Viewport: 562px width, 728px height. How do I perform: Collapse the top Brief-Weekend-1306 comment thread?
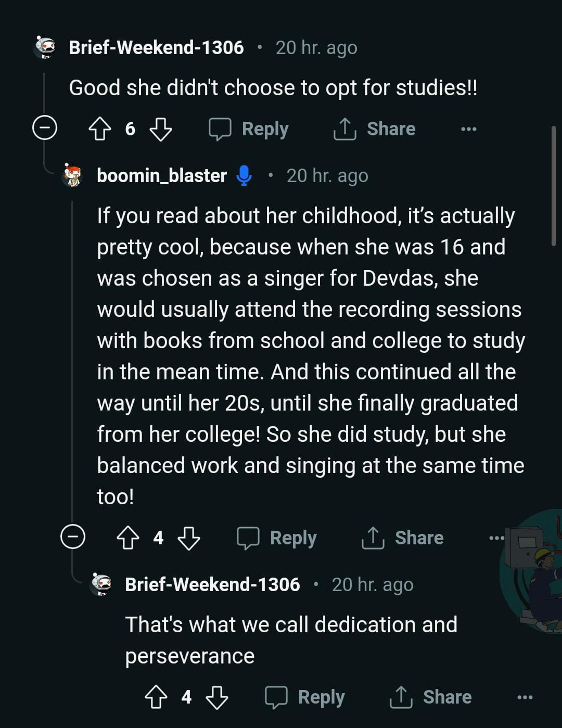point(45,128)
